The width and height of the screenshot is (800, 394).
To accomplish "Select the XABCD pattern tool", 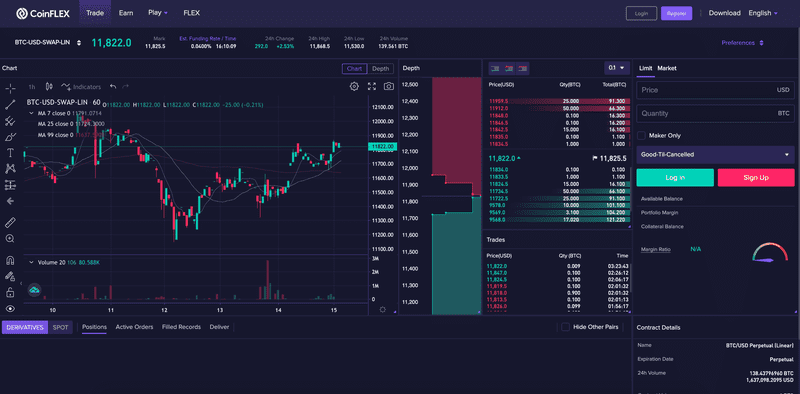I will click(10, 168).
